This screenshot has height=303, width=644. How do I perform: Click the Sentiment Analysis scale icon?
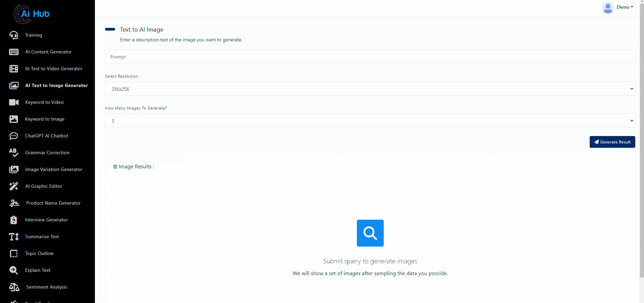[14, 287]
